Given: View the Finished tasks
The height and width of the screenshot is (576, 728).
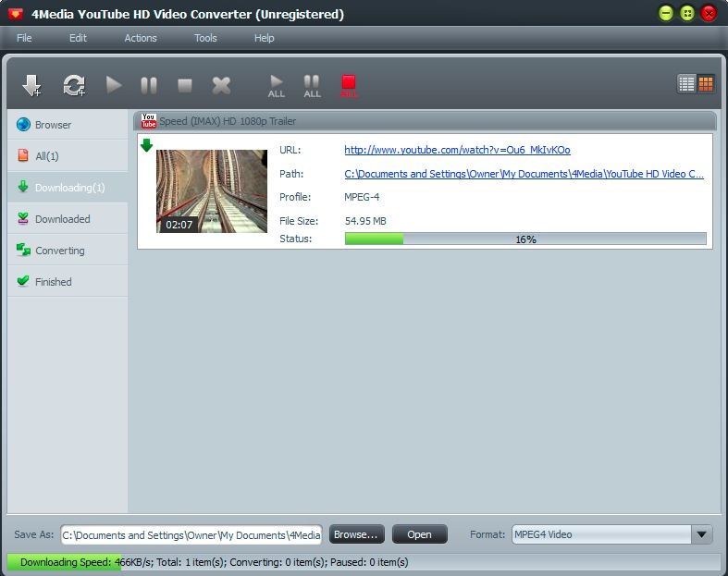Looking at the screenshot, I should point(68,281).
